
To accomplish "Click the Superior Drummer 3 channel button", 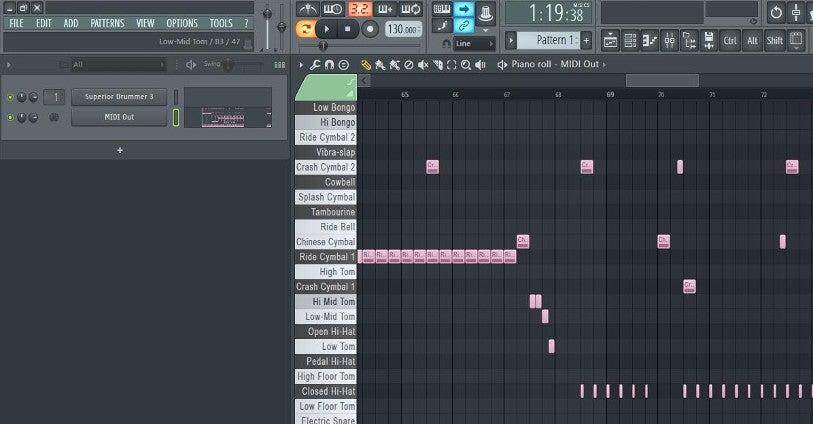I will tap(119, 97).
